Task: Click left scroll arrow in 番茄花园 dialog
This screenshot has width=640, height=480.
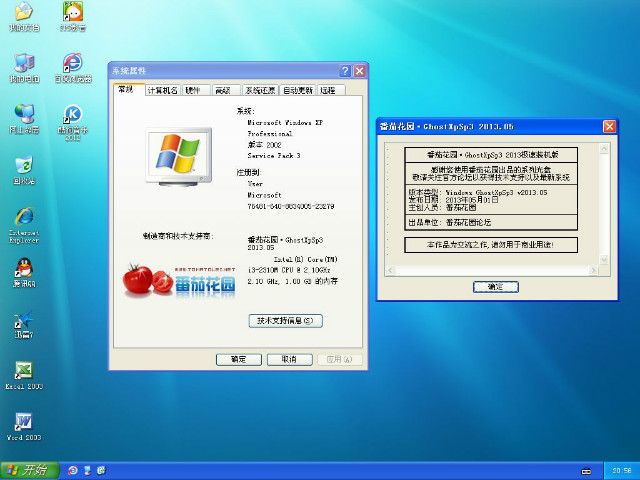Action: click(x=391, y=270)
